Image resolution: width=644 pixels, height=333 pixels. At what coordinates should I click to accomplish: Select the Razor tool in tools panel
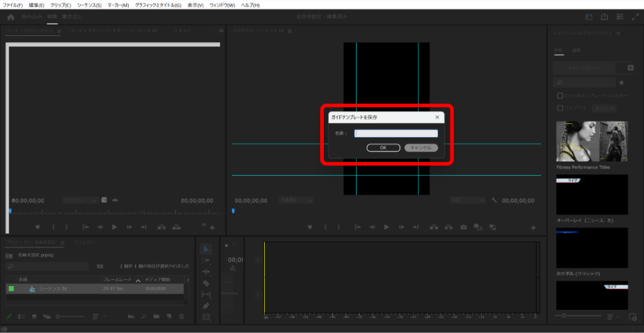tap(206, 283)
